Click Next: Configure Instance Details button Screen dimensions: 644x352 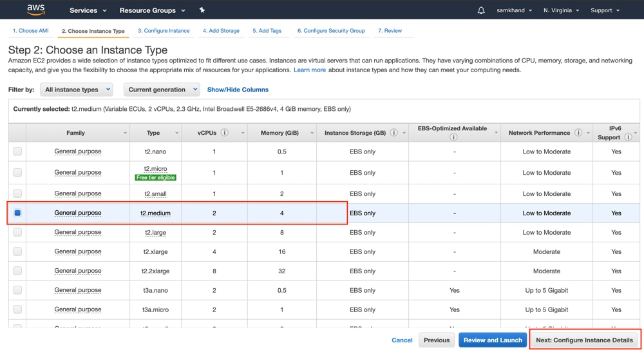point(584,340)
